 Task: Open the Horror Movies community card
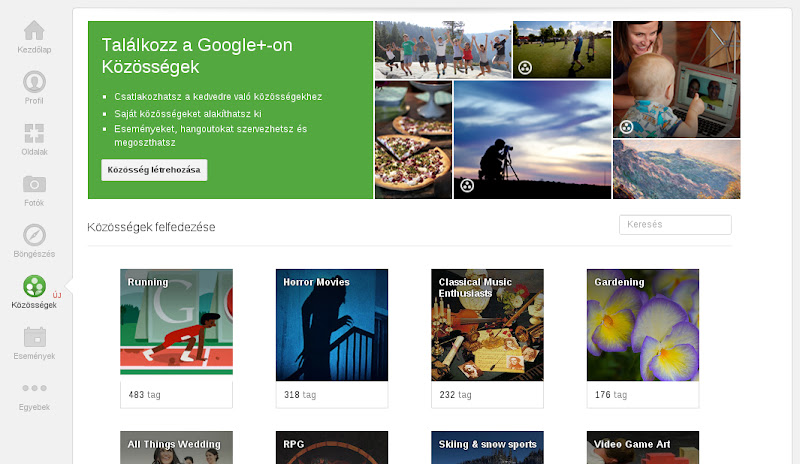pos(332,338)
